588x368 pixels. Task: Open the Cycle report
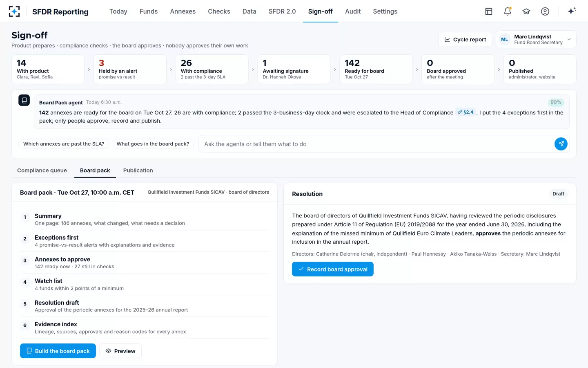coord(465,39)
